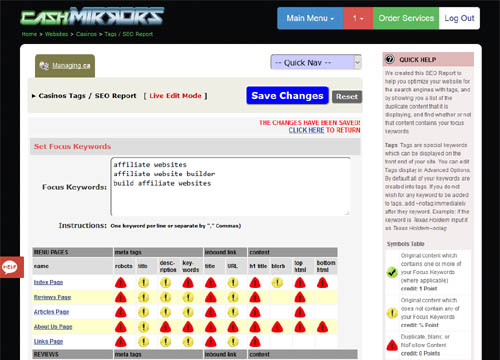500x360 pixels.
Task: Open the Order Services menu item
Action: tap(406, 18)
